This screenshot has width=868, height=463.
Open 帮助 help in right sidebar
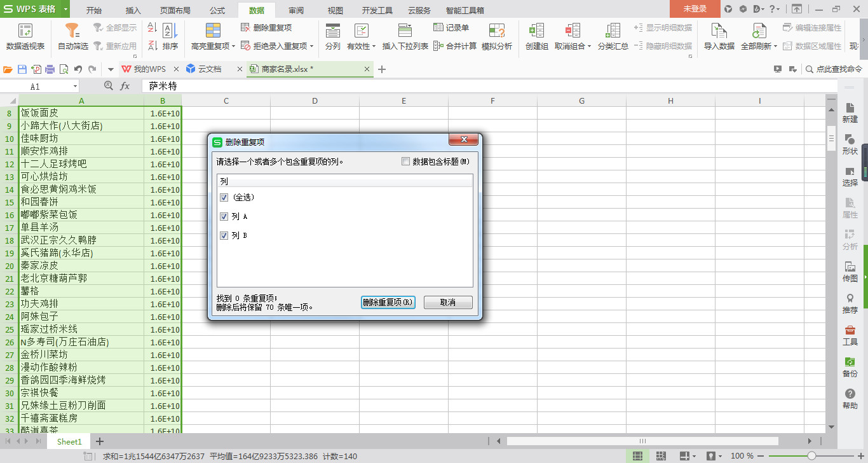[x=850, y=399]
